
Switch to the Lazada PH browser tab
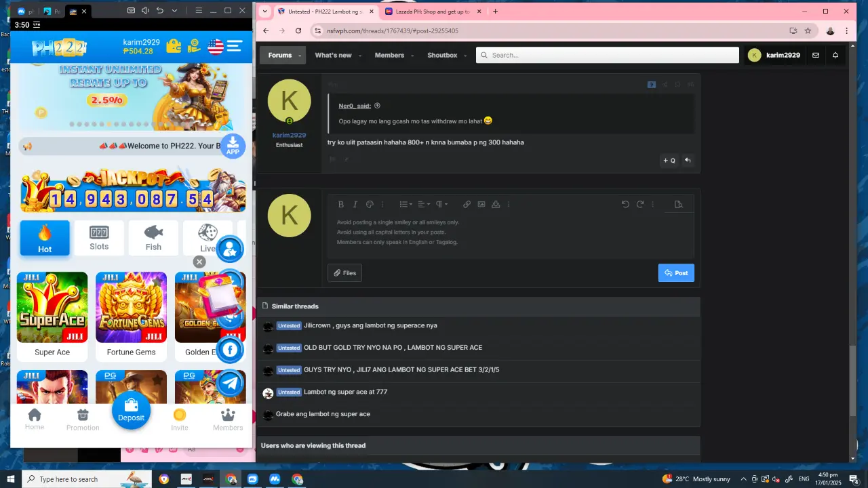432,12
